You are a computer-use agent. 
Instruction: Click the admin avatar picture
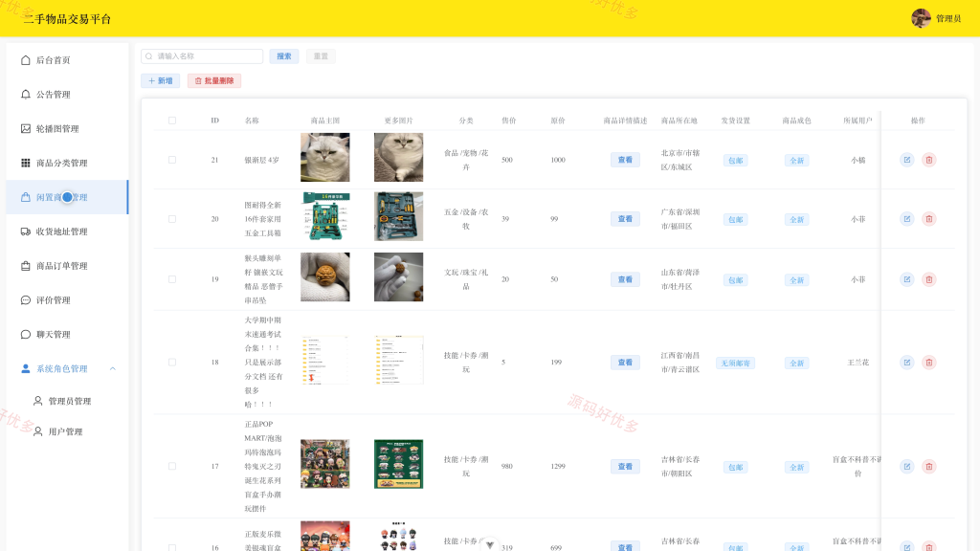point(921,19)
